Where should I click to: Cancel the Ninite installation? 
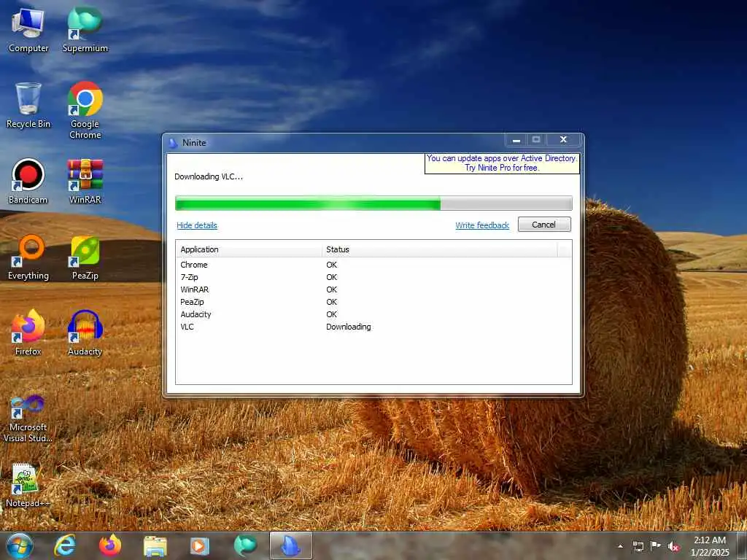544,225
